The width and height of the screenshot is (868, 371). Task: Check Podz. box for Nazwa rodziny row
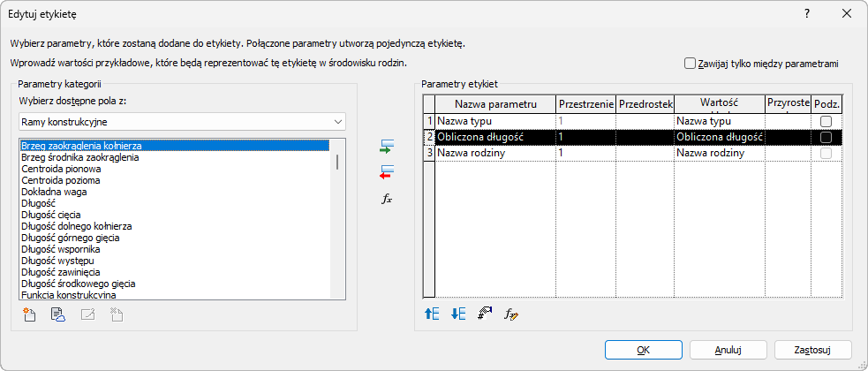(x=826, y=153)
